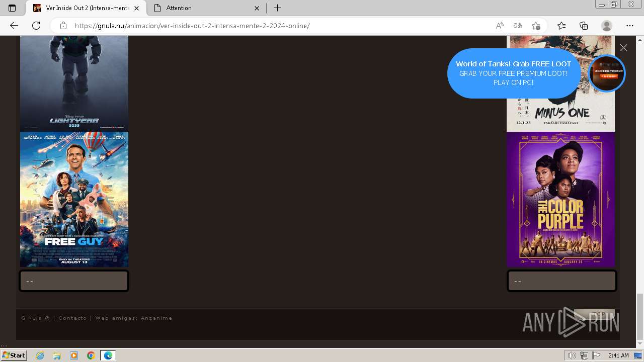The height and width of the screenshot is (362, 644).
Task: Close the Ver Inside Out 2 tab
Action: (136, 8)
